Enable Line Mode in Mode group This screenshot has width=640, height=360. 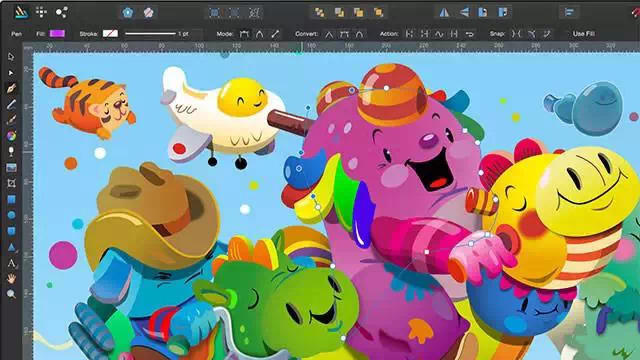click(x=275, y=34)
